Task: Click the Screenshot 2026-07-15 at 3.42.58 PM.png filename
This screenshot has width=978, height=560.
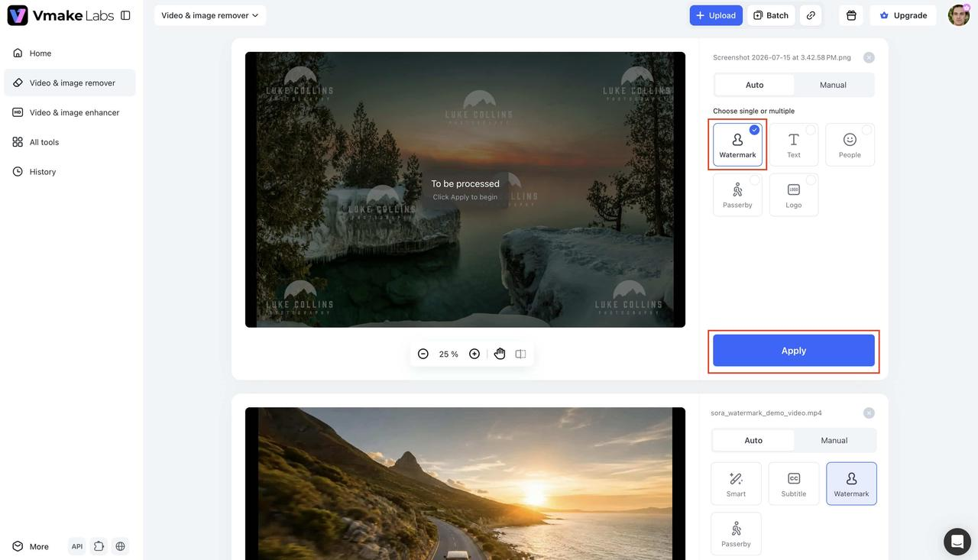Action: coord(782,57)
